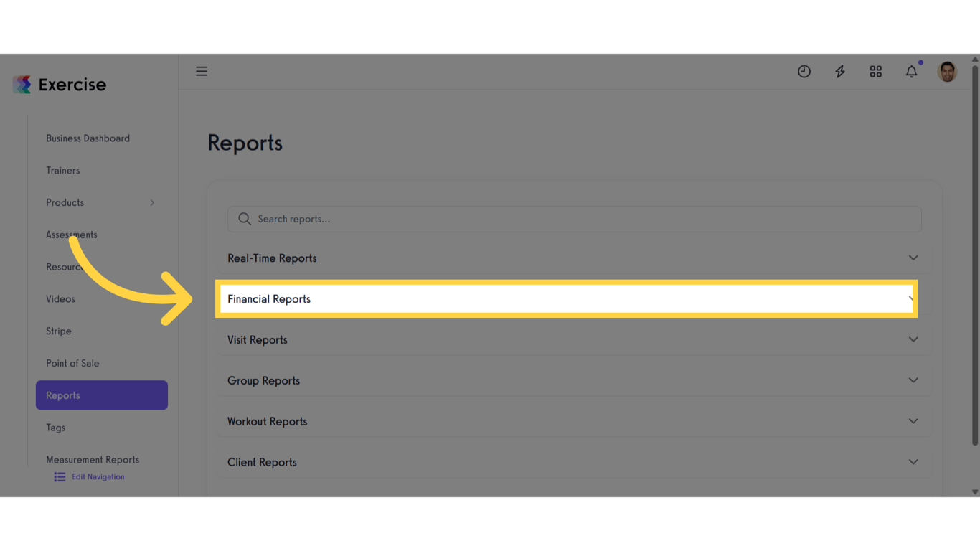980x551 pixels.
Task: Toggle the sidebar with the hamburger icon
Action: 202,71
